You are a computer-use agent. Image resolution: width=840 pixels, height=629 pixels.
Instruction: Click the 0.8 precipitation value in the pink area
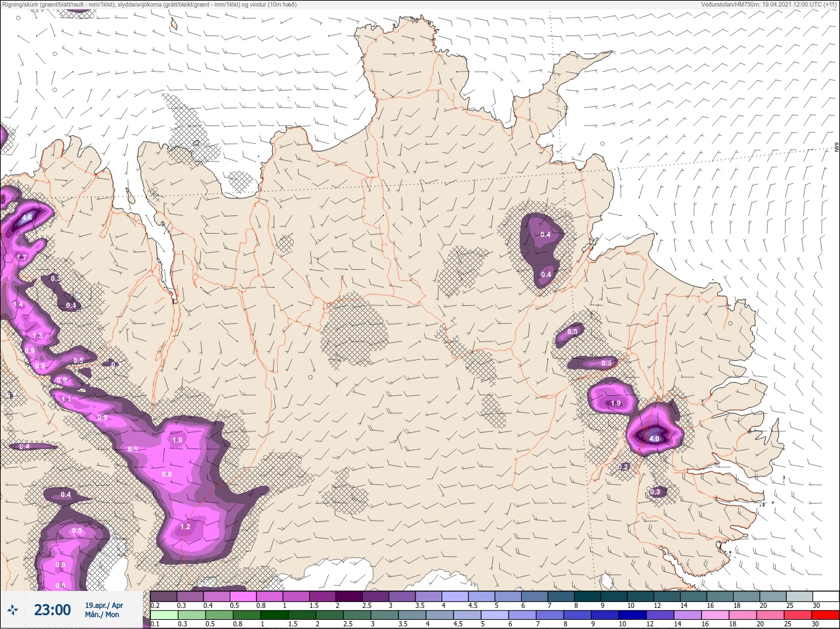click(167, 474)
